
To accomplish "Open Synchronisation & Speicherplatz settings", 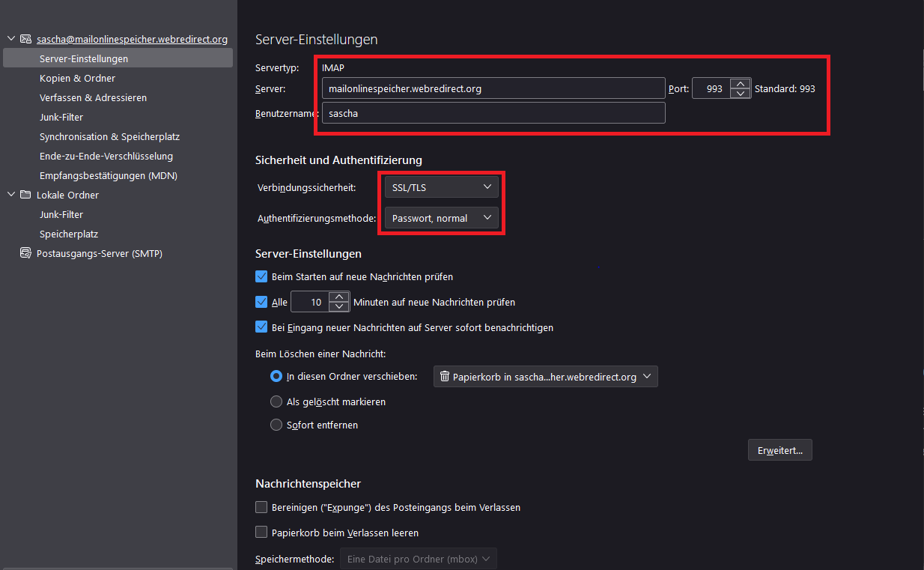I will [x=109, y=136].
